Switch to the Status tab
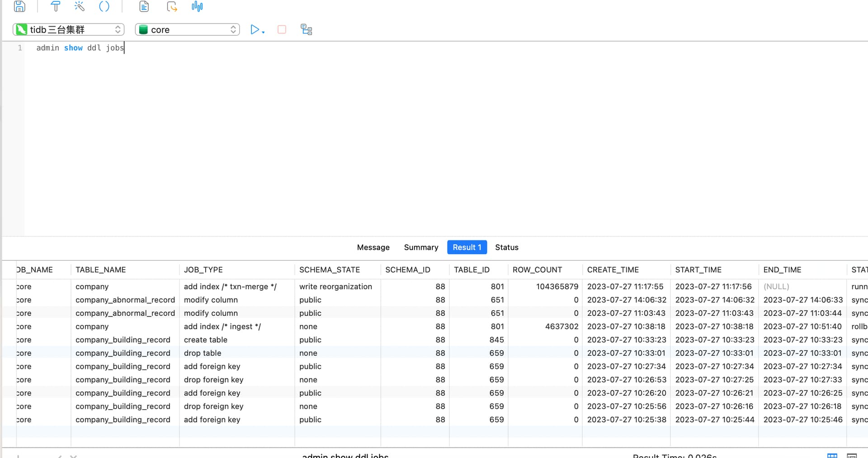 (506, 247)
